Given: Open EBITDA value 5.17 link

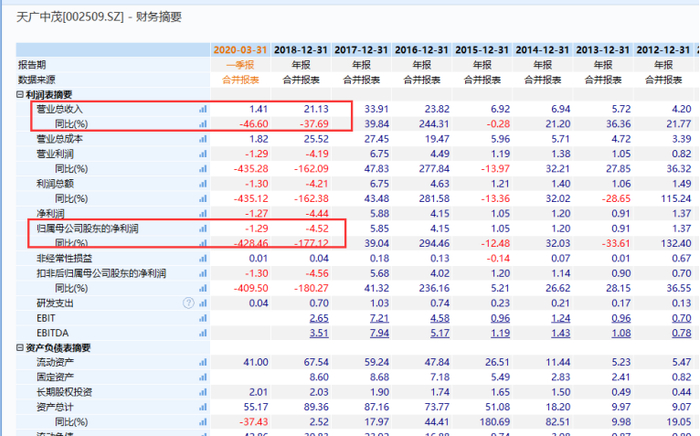Looking at the screenshot, I should coord(440,333).
